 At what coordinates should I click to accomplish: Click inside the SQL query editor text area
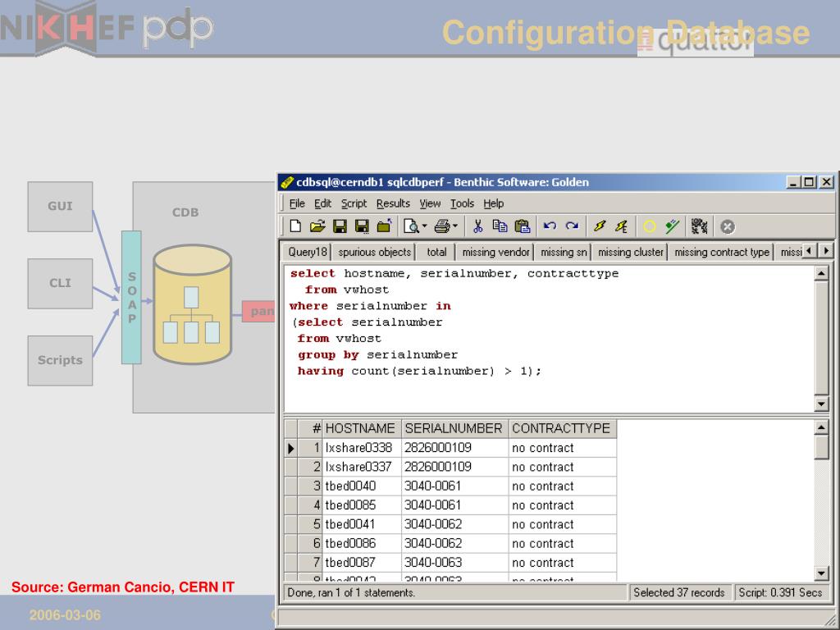[549, 339]
